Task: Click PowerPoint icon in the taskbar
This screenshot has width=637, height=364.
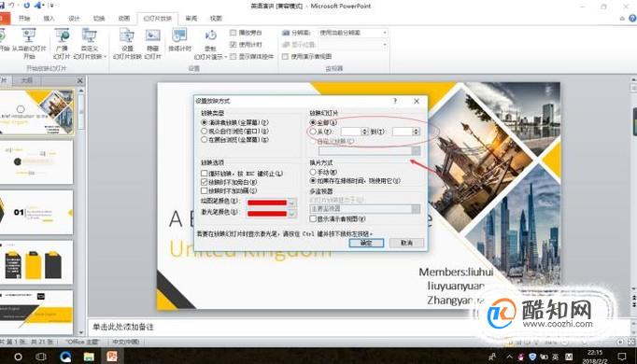Action: (112, 357)
